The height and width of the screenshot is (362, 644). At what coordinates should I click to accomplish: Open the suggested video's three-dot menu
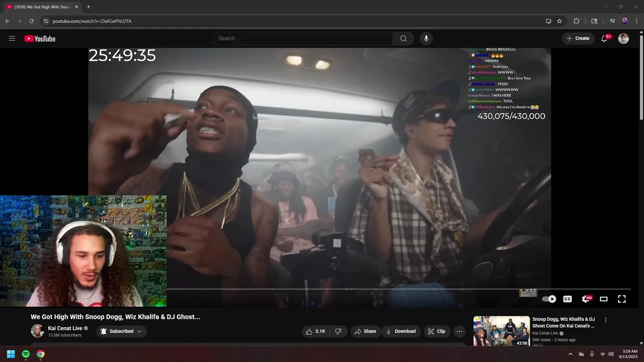(606, 320)
